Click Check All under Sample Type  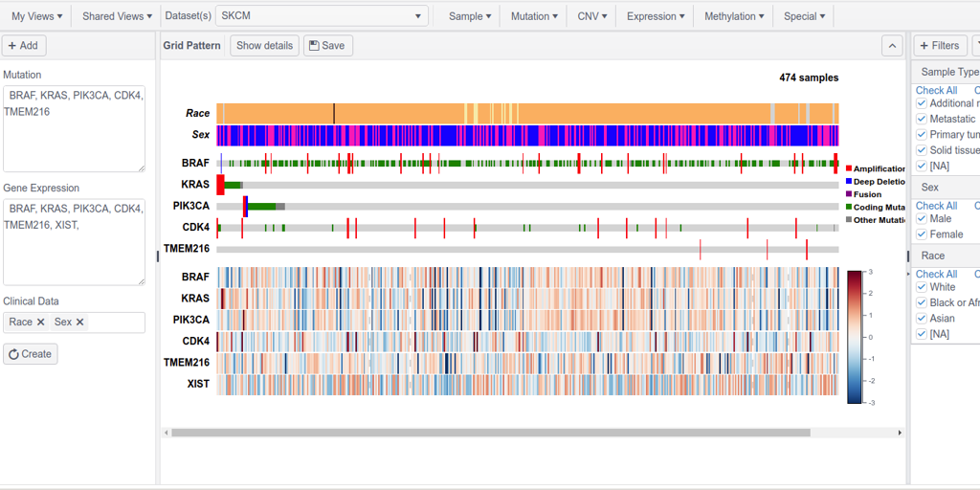(936, 91)
